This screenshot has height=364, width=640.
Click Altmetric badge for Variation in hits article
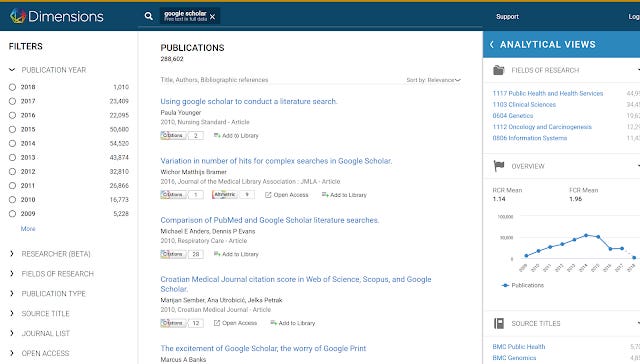pos(233,195)
